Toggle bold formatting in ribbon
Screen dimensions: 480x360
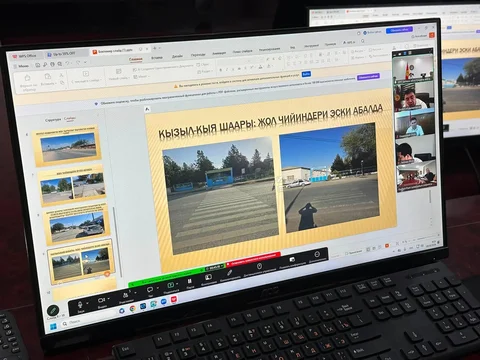pos(220,70)
